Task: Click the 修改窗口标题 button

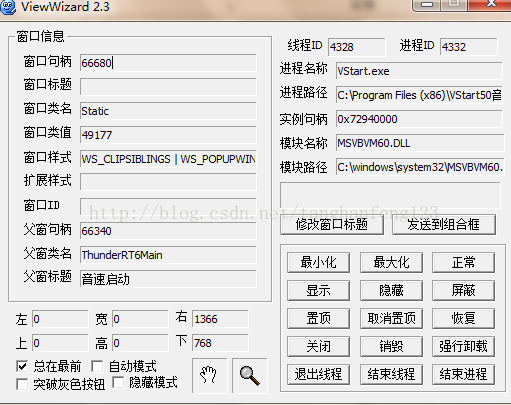Action: 332,224
